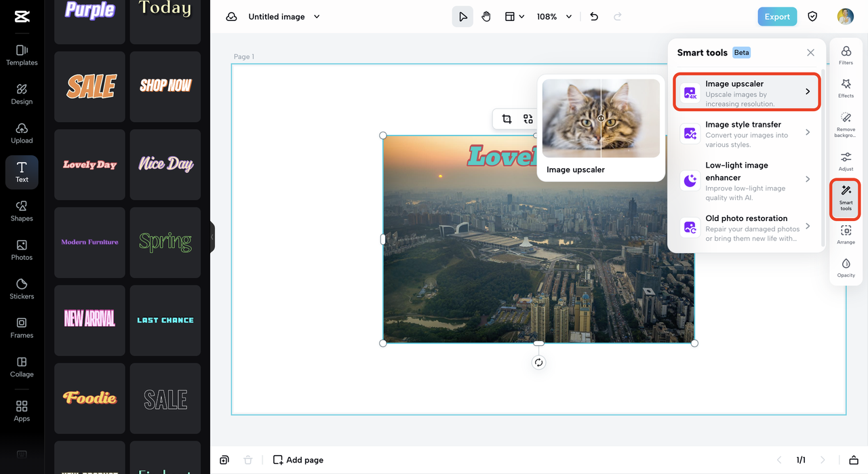This screenshot has width=868, height=474.
Task: Expand Old photo restoration chevron
Action: (808, 226)
